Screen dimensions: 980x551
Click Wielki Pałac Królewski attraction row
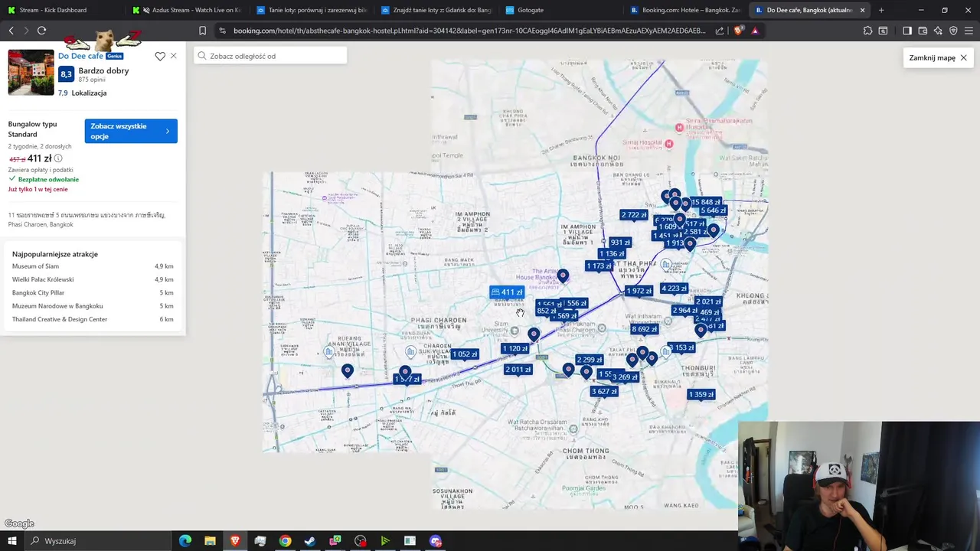coord(93,279)
